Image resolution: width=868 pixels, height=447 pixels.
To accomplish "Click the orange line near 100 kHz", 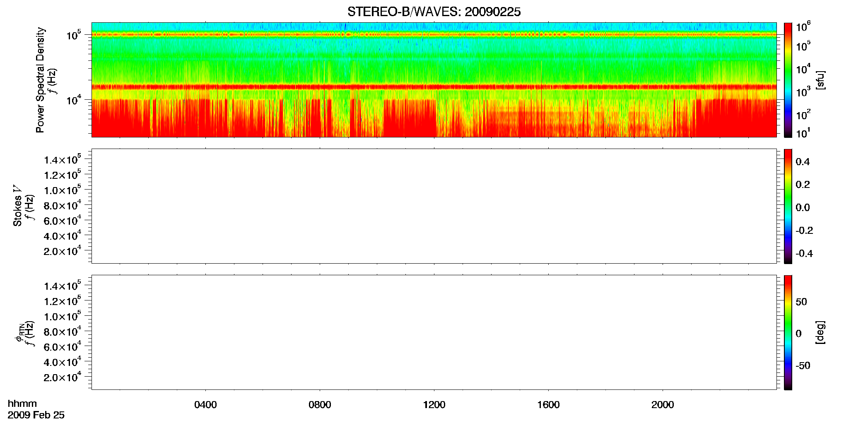I will 434,35.
